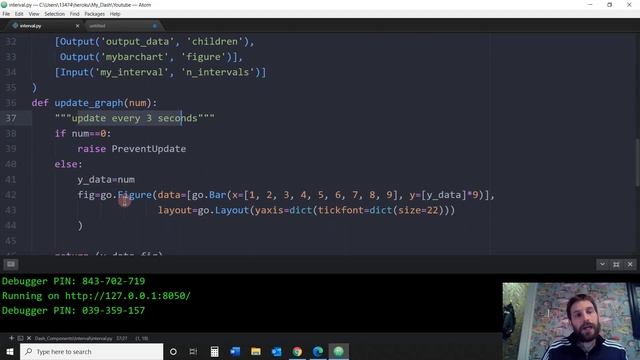Screen dimensions: 640x360
Task: Click the modified dot on untitled tab
Action: coord(155,26)
